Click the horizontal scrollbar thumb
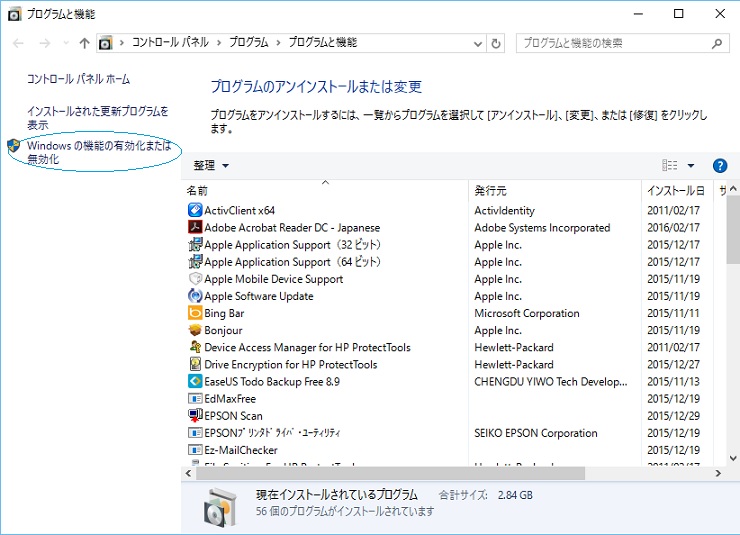 pyautogui.click(x=390, y=473)
